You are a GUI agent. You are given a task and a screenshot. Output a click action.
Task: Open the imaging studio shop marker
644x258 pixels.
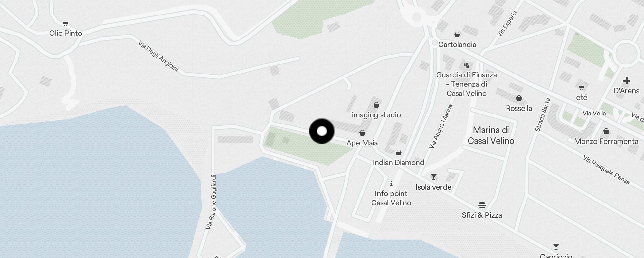pyautogui.click(x=376, y=105)
